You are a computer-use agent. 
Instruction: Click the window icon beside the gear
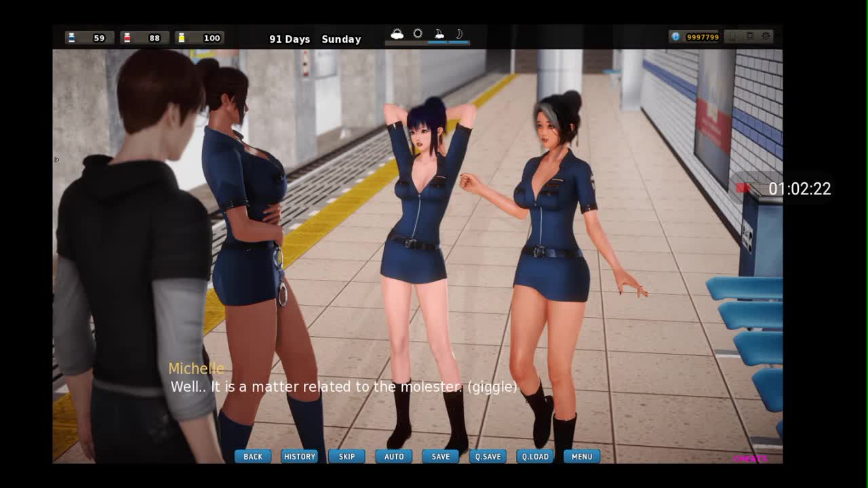(x=750, y=37)
